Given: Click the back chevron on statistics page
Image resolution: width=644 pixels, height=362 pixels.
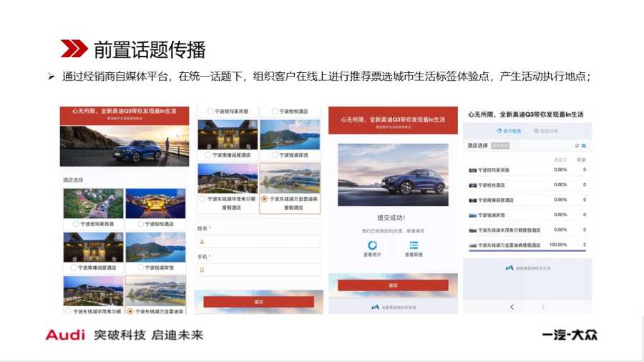Looking at the screenshot, I should (x=512, y=307).
